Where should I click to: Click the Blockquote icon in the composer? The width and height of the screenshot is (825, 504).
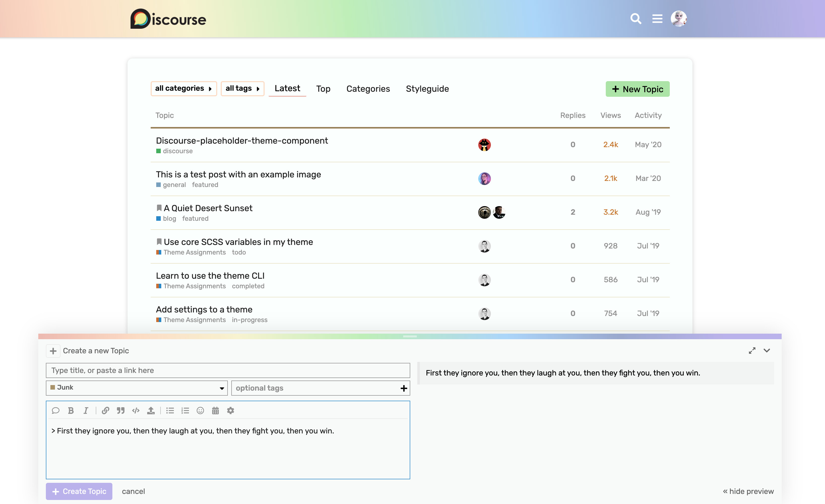pos(120,410)
